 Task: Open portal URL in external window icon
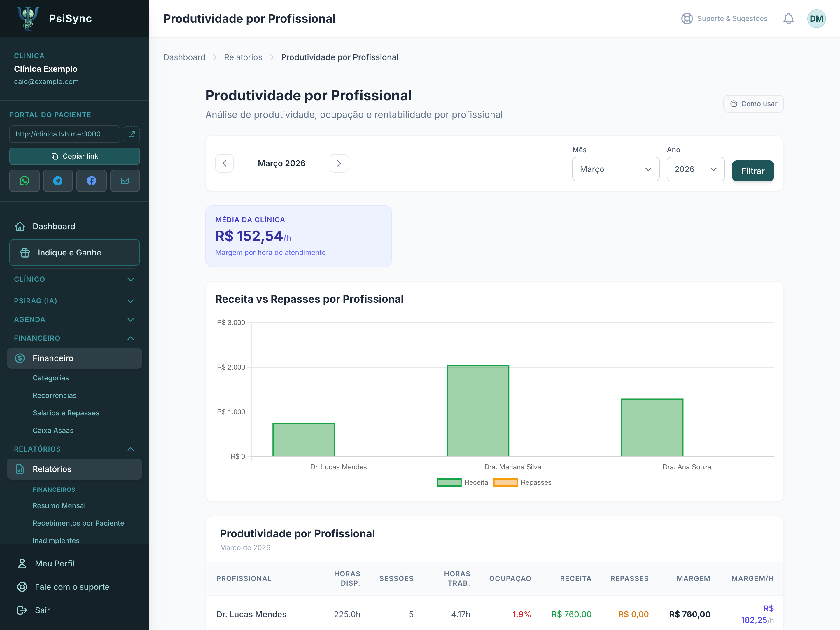point(132,134)
